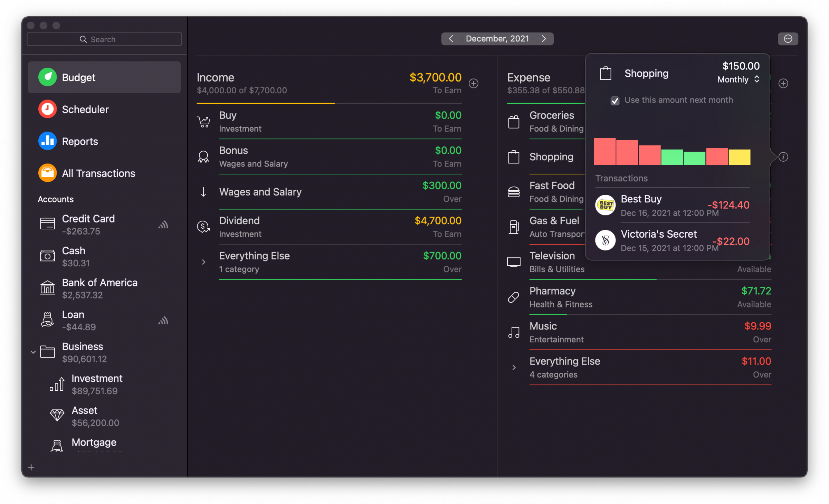Click the Fast Food burger icon
The width and height of the screenshot is (829, 504).
coord(514,192)
